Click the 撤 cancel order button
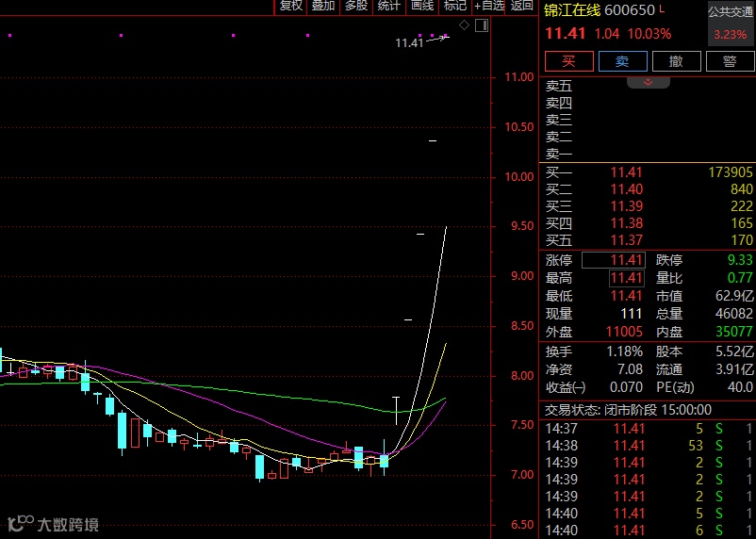This screenshot has height=539, width=756. pyautogui.click(x=677, y=61)
